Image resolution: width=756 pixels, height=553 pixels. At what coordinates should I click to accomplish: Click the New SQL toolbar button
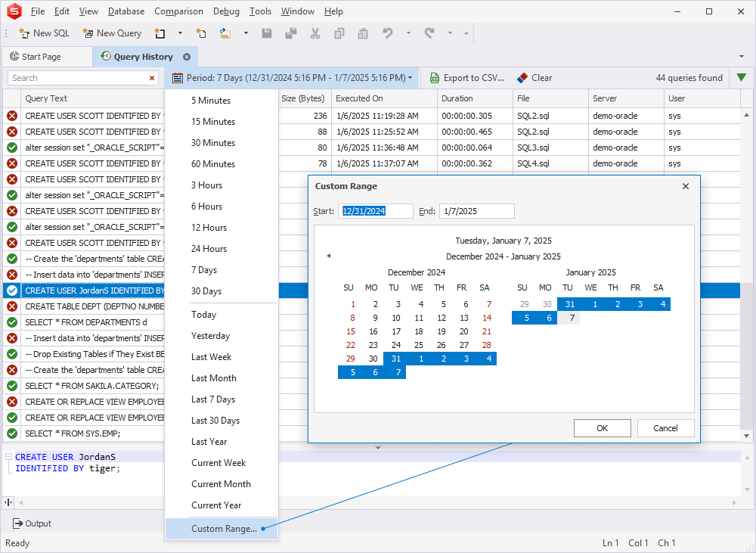click(44, 33)
